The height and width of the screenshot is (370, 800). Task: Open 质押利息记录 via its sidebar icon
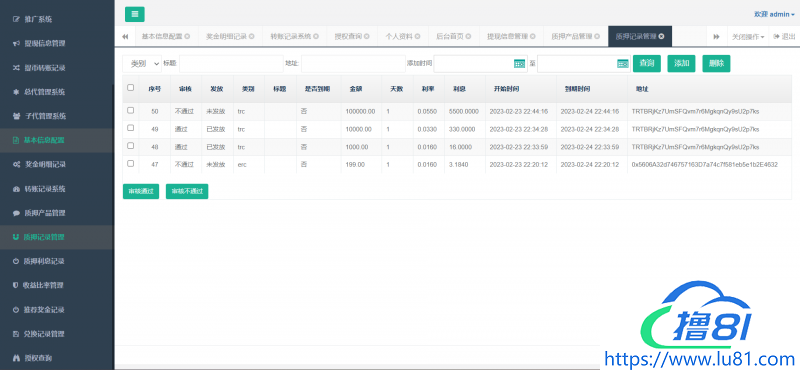(16, 261)
